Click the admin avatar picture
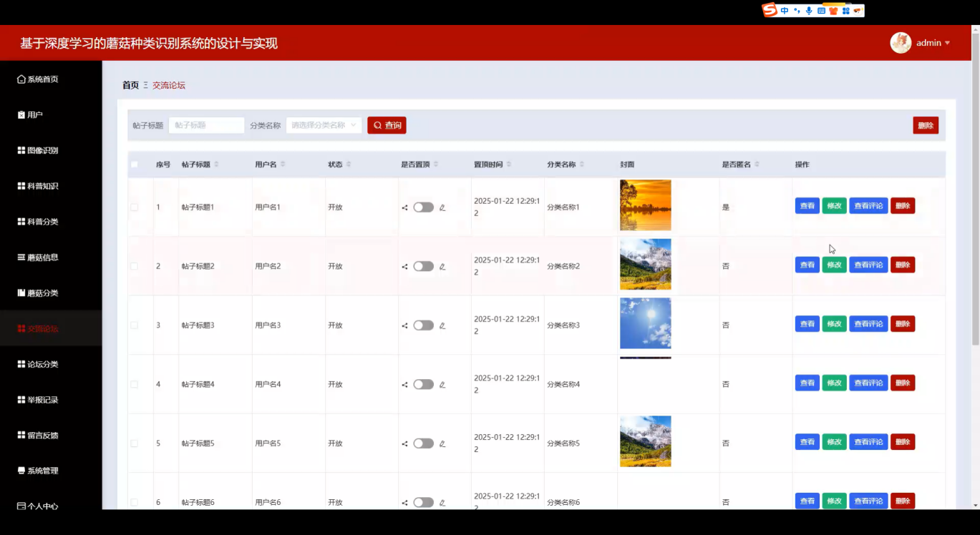 (x=901, y=43)
